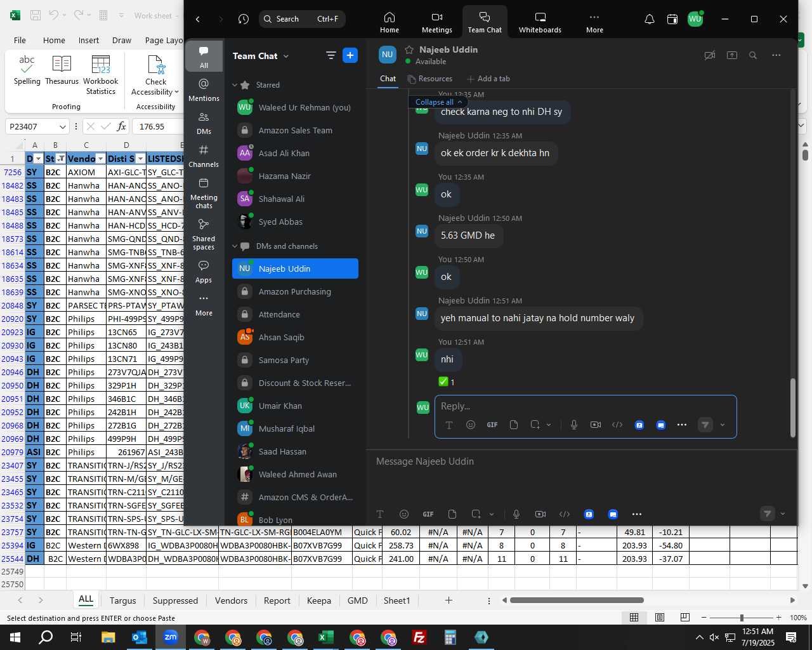This screenshot has height=650, width=812.
Task: Open the Zoom calendar panel icon
Action: point(672,19)
